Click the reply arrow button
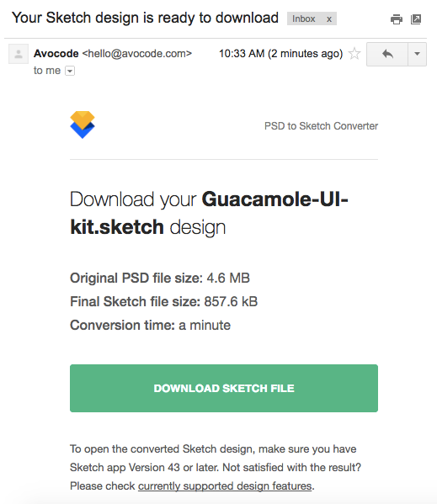The height and width of the screenshot is (504, 437). 387,54
